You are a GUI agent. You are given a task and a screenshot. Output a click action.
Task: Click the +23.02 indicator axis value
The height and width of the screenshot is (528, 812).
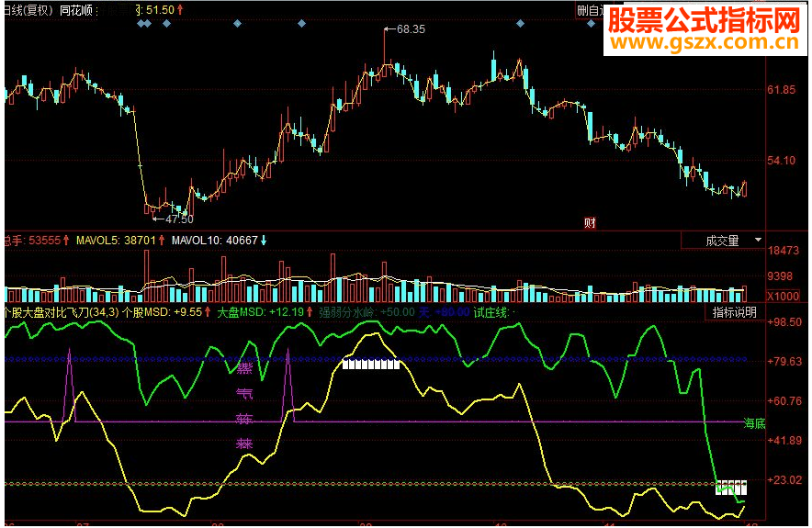pyautogui.click(x=784, y=480)
